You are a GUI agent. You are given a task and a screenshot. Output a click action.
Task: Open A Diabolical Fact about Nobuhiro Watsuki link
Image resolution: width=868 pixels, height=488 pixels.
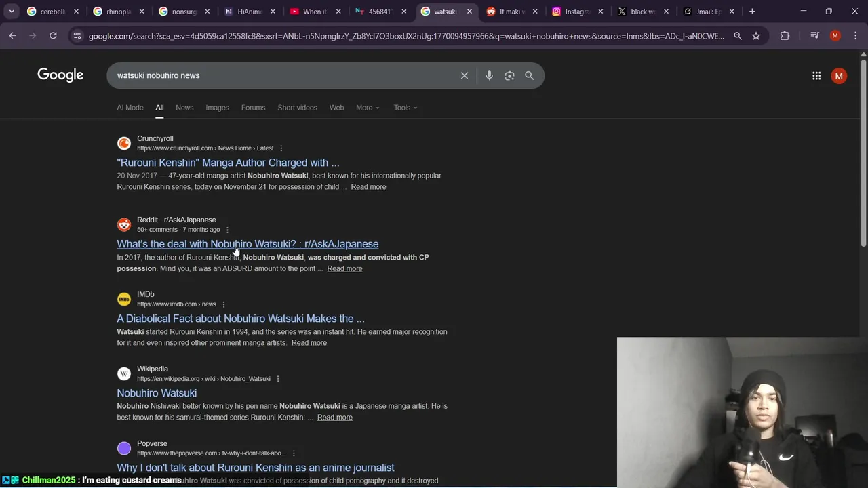[x=241, y=319]
